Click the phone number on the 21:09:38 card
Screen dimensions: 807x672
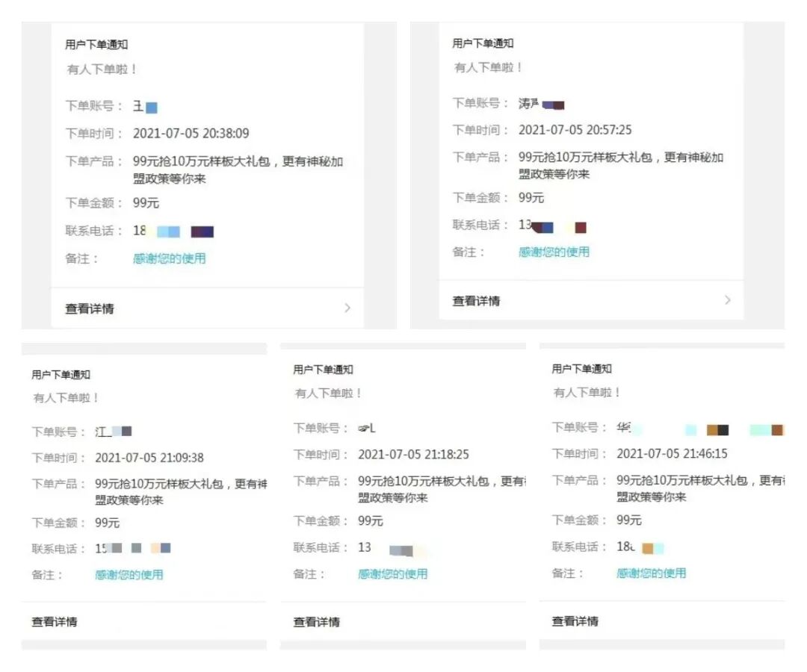coord(133,548)
